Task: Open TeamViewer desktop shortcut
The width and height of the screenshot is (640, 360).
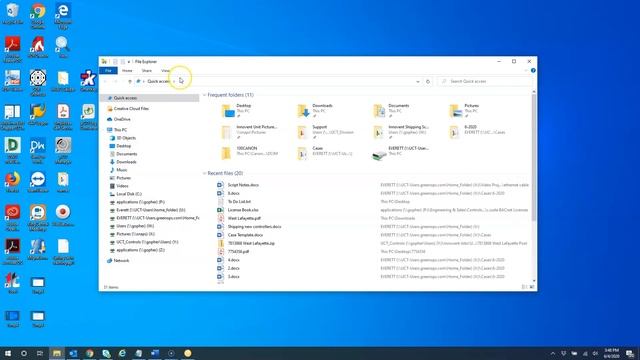Action: tap(38, 182)
